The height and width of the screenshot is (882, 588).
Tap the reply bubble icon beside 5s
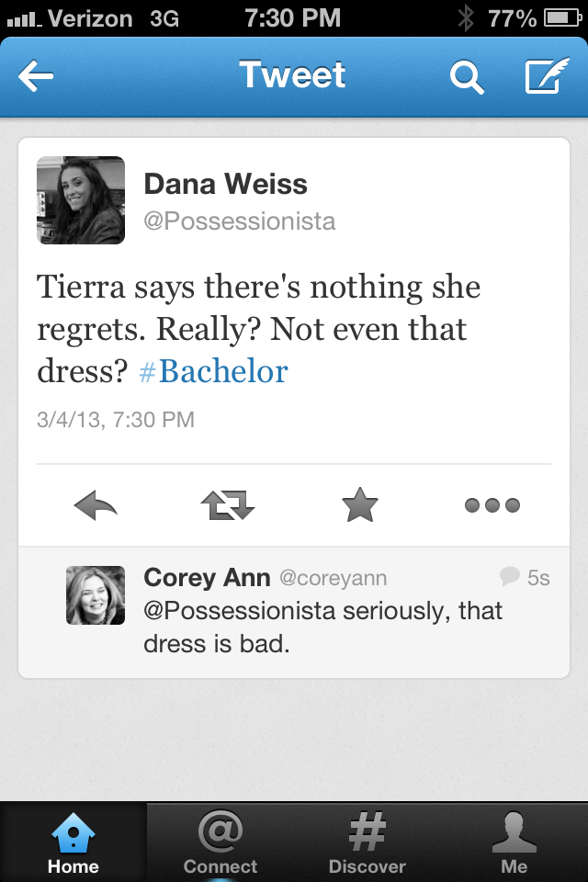[509, 576]
